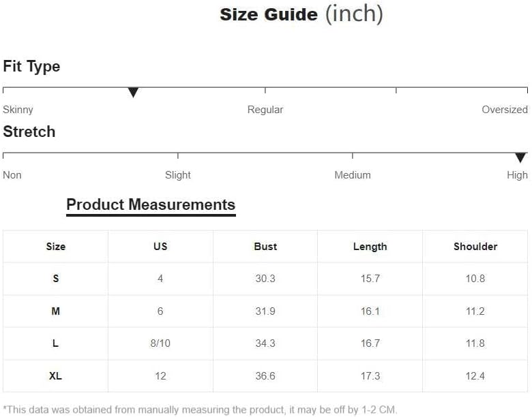532x417 pixels.
Task: Click the Bust column header
Action: click(265, 247)
